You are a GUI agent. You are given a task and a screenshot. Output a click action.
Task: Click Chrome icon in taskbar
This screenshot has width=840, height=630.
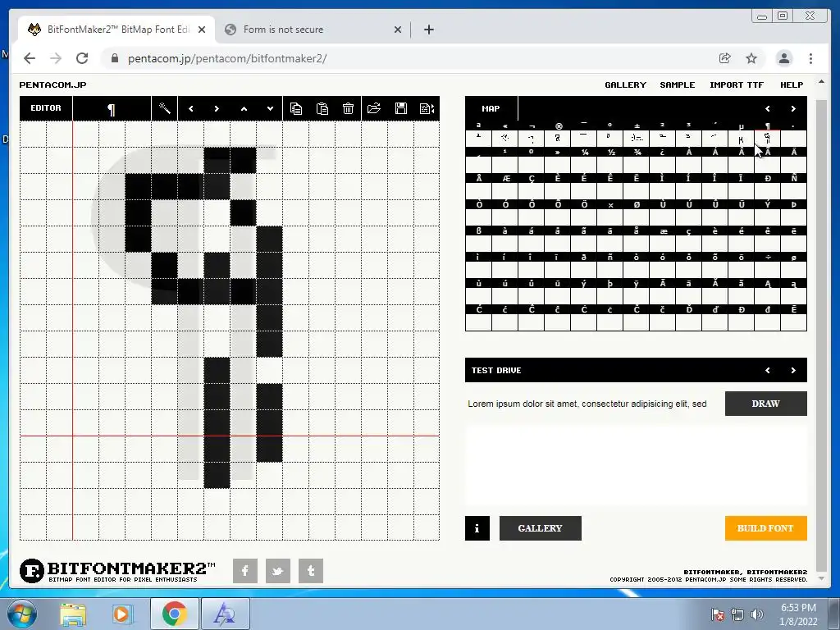(174, 614)
